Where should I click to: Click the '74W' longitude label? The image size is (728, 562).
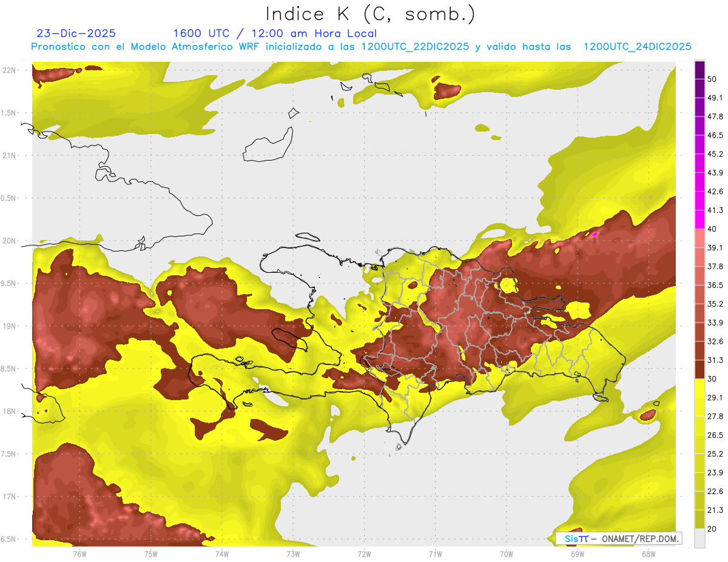pos(221,554)
